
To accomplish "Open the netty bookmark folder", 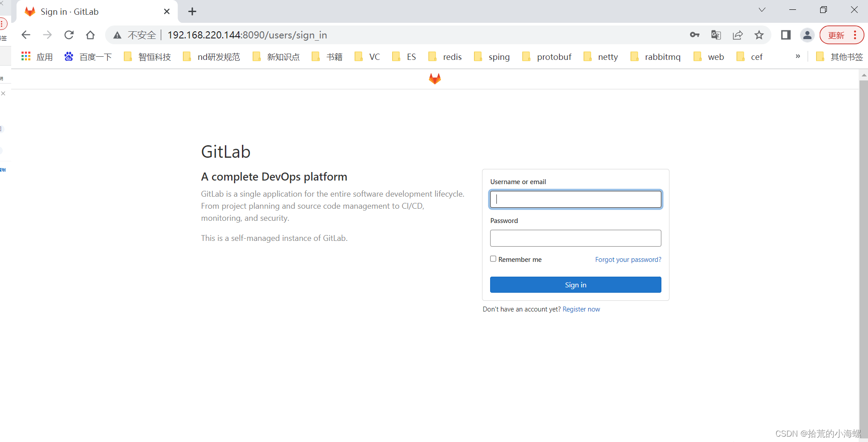I will (x=601, y=57).
